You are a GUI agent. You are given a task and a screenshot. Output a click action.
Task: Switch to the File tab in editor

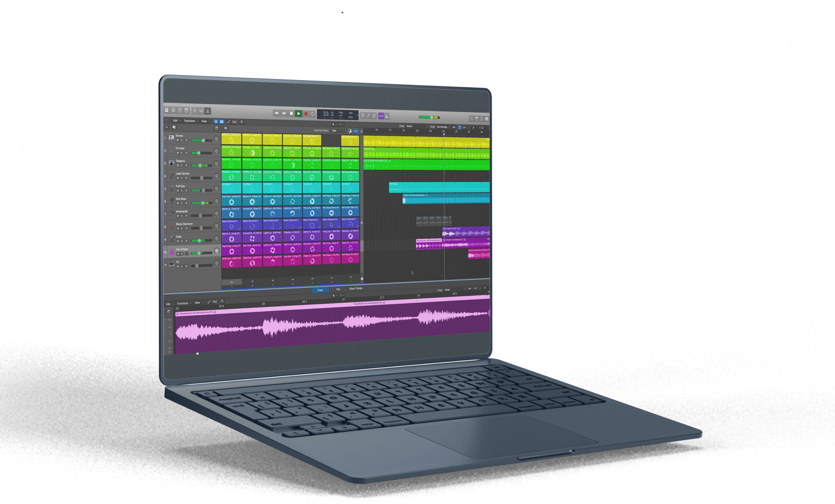pos(338,289)
